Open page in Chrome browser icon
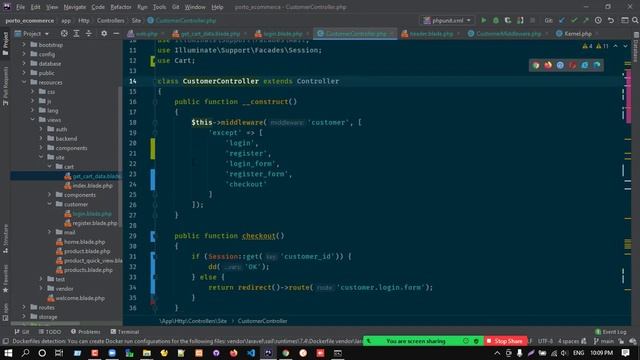Viewport: 640px width, 360px height. point(536,65)
